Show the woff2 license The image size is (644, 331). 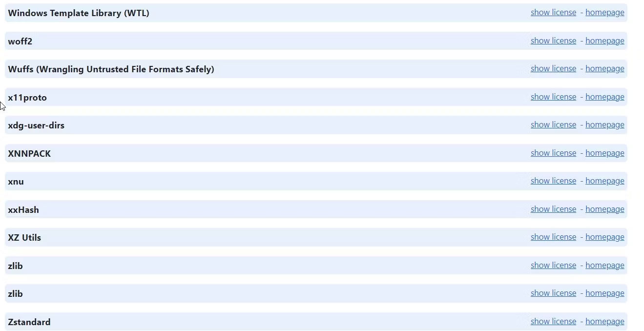click(553, 41)
